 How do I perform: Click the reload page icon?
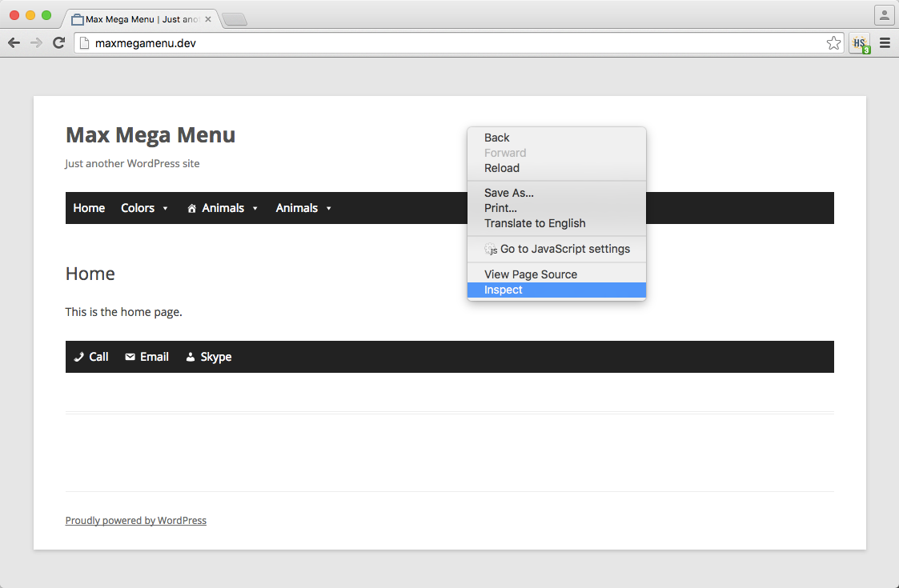tap(58, 43)
